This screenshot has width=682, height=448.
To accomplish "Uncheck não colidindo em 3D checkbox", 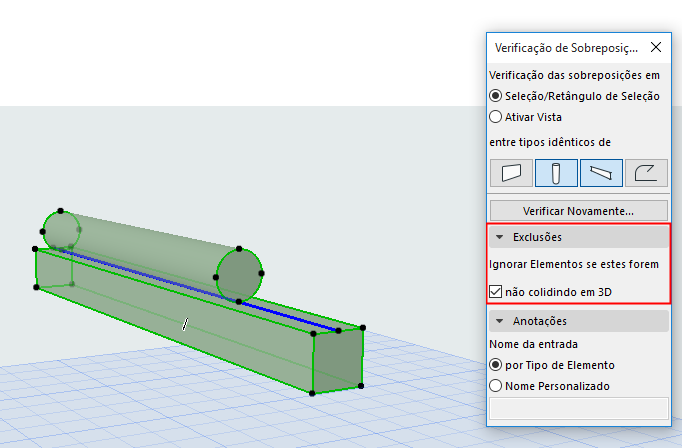I will 495,291.
